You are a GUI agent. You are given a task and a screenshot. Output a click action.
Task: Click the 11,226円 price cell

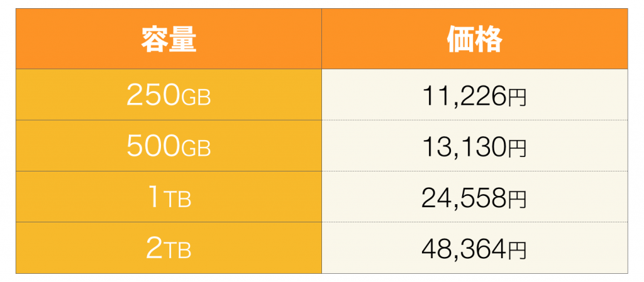(475, 95)
